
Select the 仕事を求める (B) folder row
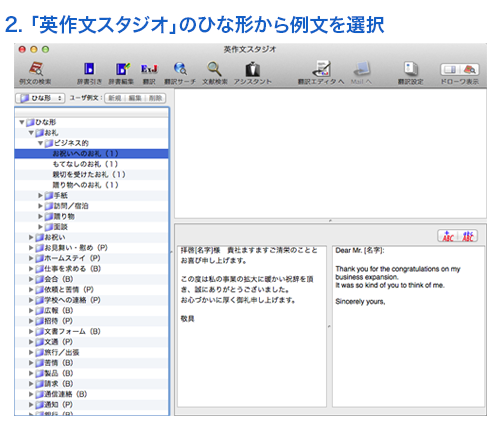[92, 269]
